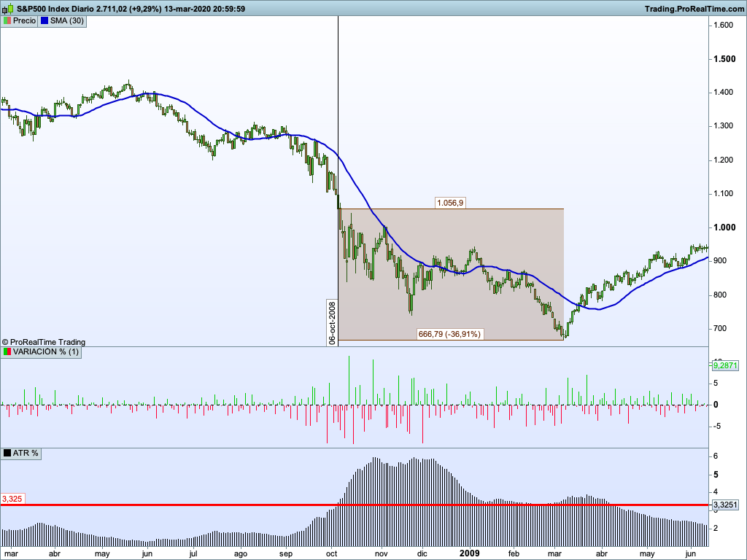747x560 pixels.
Task: Click the green 9,2871 variation value tag
Action: pyautogui.click(x=725, y=365)
